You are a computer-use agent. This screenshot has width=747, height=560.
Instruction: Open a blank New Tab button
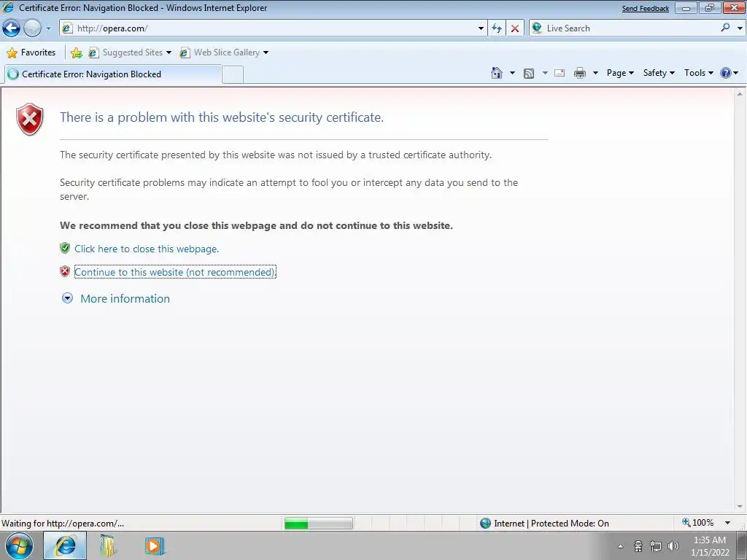coord(233,75)
